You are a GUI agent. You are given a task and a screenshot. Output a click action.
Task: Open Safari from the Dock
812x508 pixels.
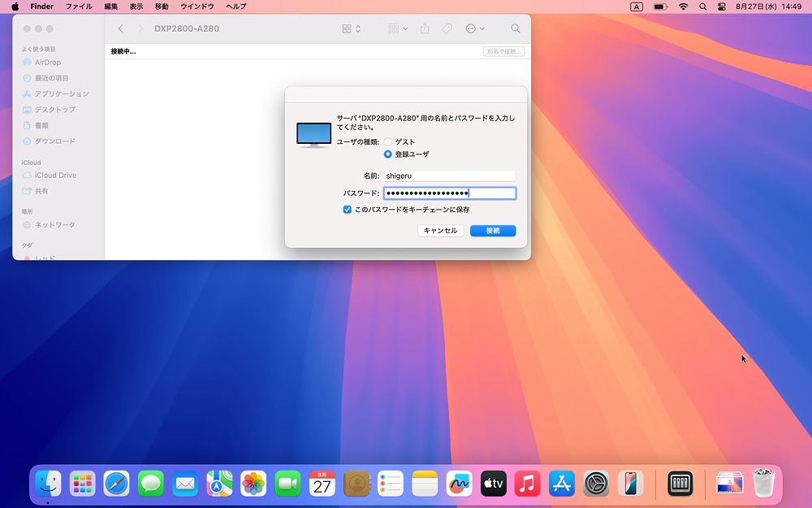coord(116,484)
